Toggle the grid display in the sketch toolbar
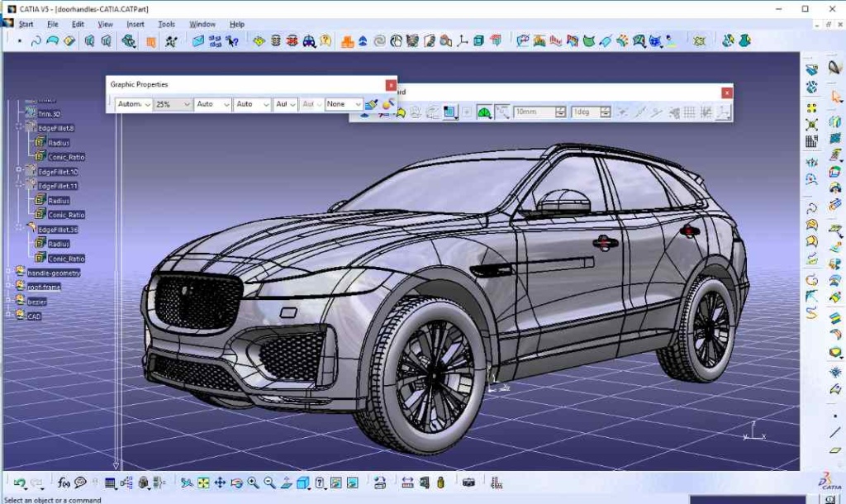The width and height of the screenshot is (846, 504). tap(689, 112)
